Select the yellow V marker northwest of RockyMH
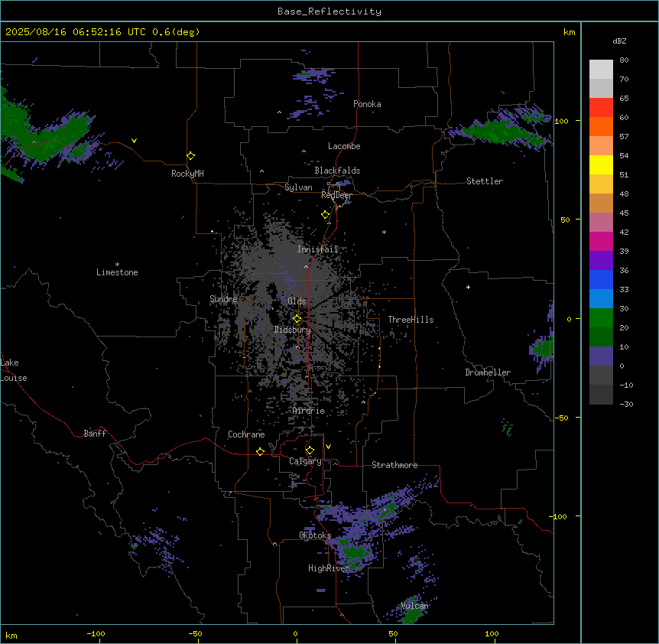This screenshot has height=644, width=659. [x=134, y=141]
